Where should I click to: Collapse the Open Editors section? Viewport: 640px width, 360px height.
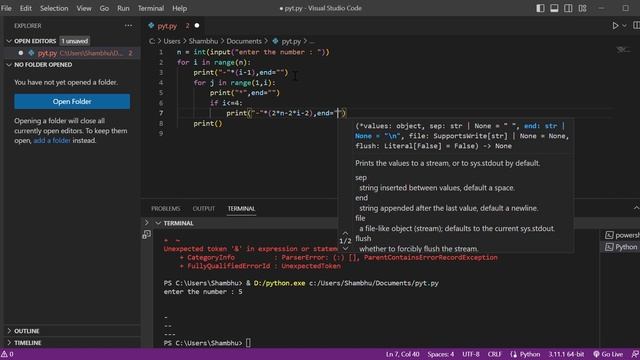tap(9, 41)
